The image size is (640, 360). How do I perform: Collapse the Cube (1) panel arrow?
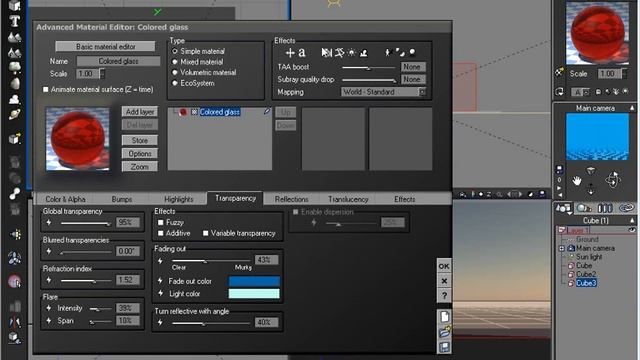coord(632,220)
